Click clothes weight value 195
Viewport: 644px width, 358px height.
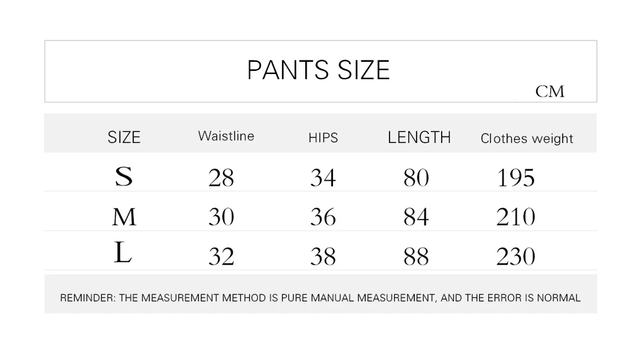[x=516, y=178]
